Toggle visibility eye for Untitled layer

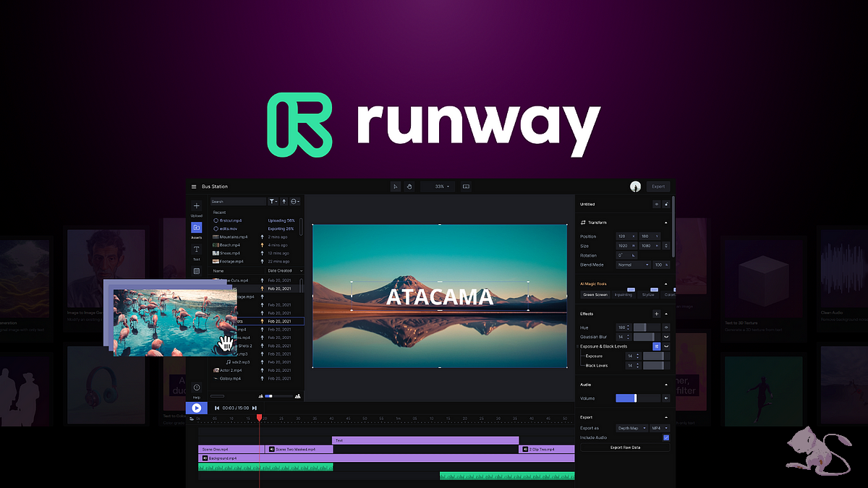(657, 205)
